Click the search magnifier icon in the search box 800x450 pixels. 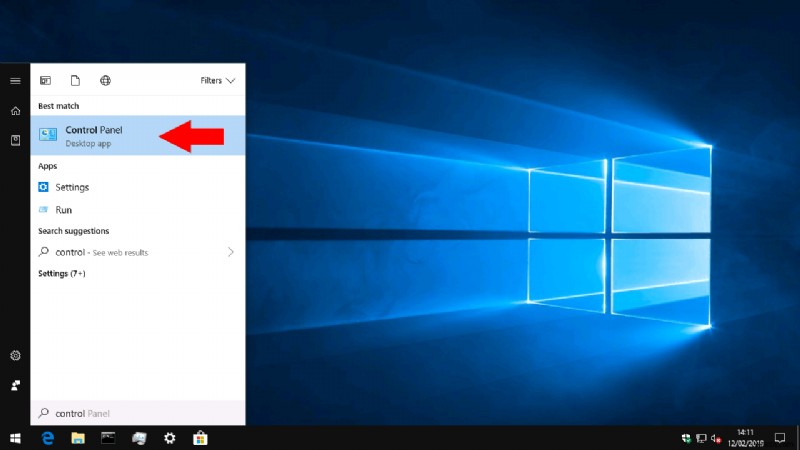pos(44,413)
